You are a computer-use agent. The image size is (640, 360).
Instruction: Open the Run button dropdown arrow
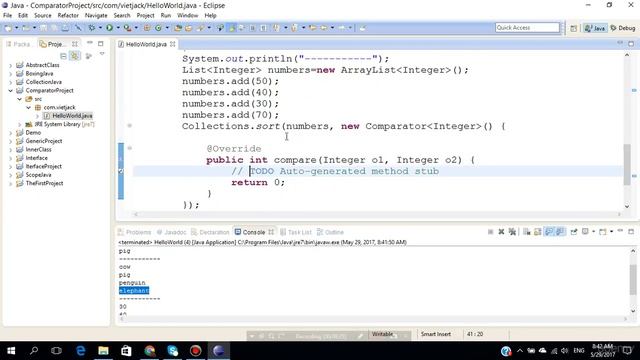point(118,28)
